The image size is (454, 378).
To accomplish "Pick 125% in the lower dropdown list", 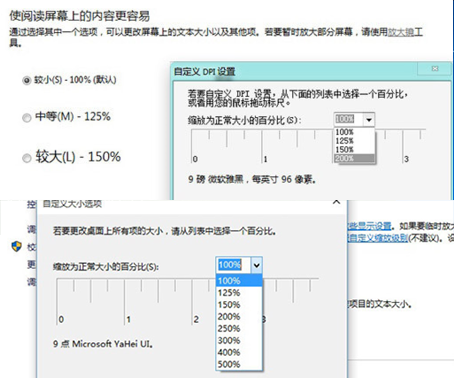I will pos(239,293).
